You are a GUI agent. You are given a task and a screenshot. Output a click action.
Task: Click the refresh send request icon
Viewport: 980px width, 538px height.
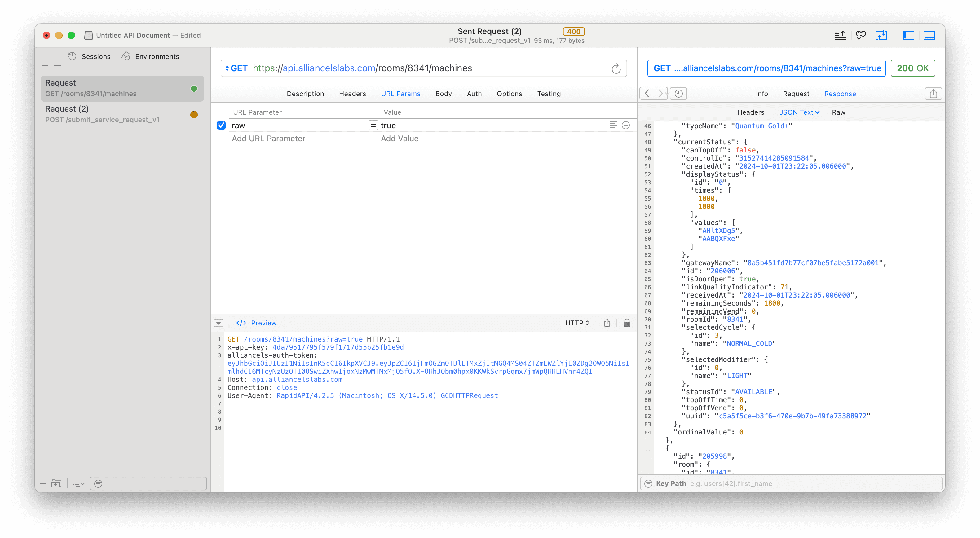[616, 68]
